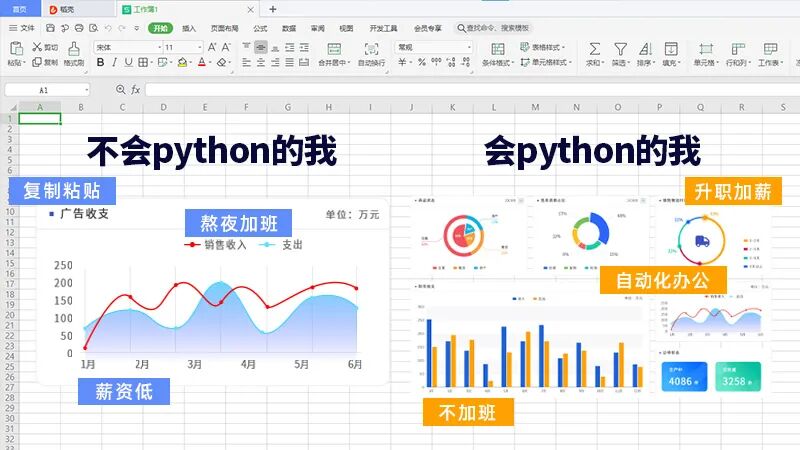800x450 pixels.
Task: Apply thousands separator format
Action: pyautogui.click(x=436, y=62)
